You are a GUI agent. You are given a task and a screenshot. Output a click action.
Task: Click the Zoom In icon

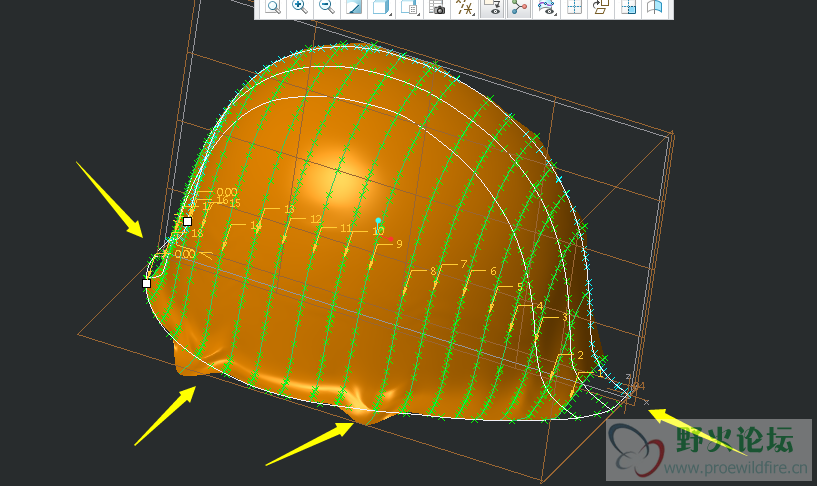[x=299, y=8]
